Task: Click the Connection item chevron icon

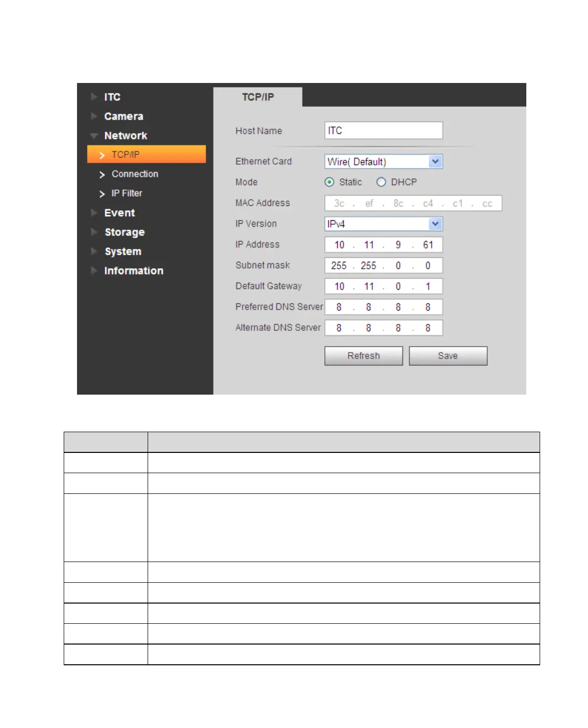Action: (x=102, y=174)
